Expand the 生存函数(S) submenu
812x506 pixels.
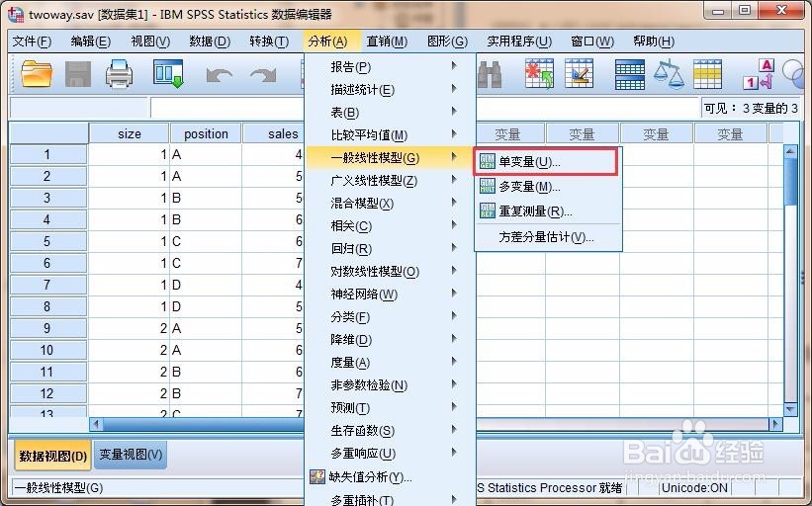pos(391,431)
